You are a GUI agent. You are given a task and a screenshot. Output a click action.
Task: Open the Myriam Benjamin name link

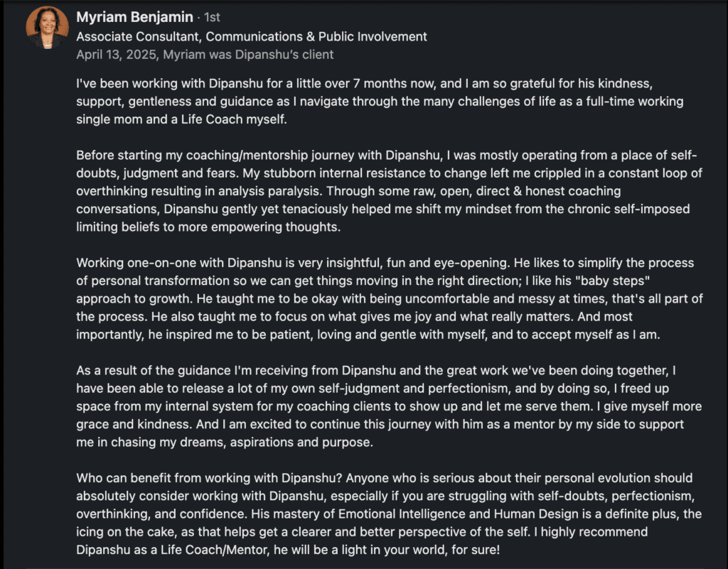(134, 18)
